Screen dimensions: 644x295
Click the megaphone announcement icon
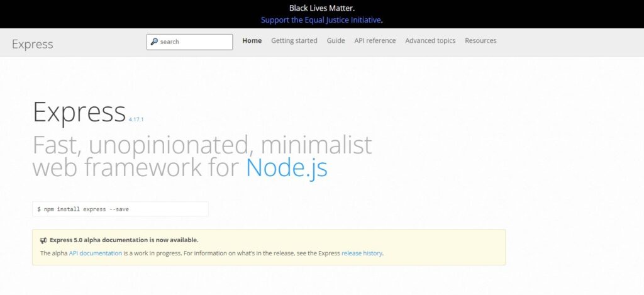pyautogui.click(x=43, y=240)
